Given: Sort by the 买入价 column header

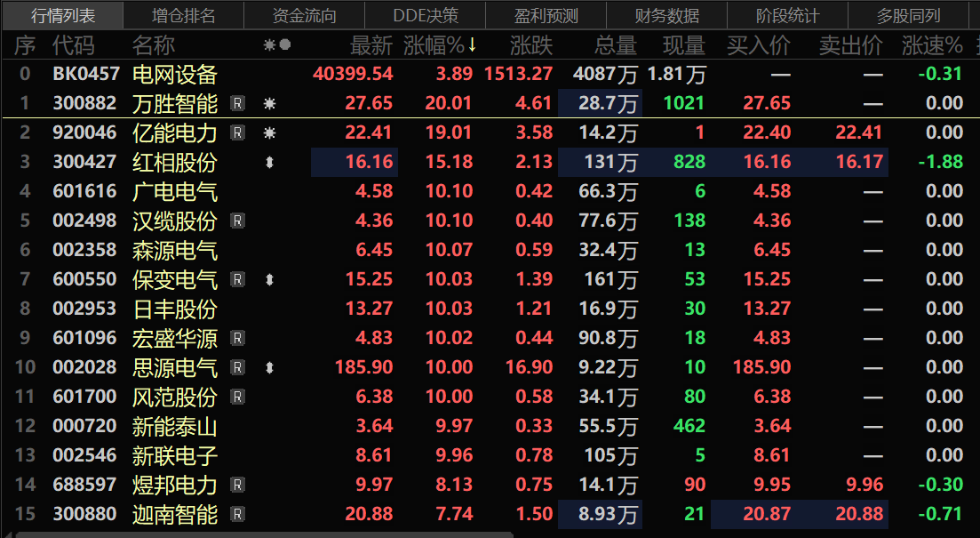Looking at the screenshot, I should (x=759, y=45).
